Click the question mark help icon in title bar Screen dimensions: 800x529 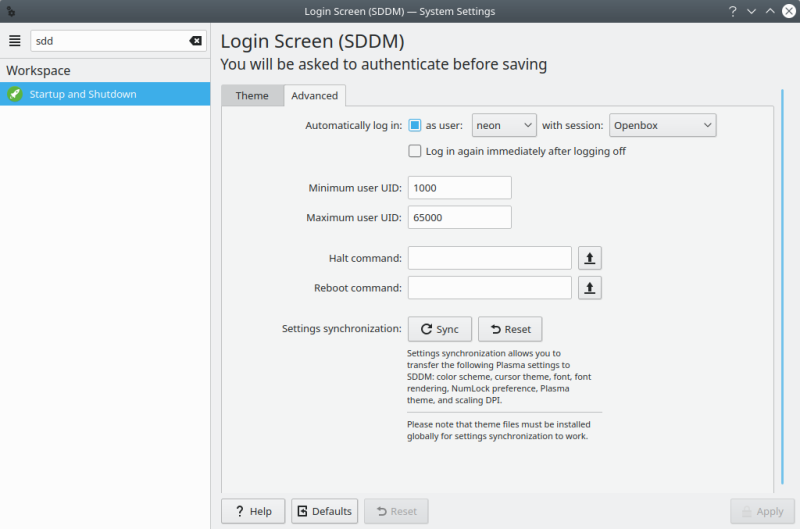[x=733, y=11]
